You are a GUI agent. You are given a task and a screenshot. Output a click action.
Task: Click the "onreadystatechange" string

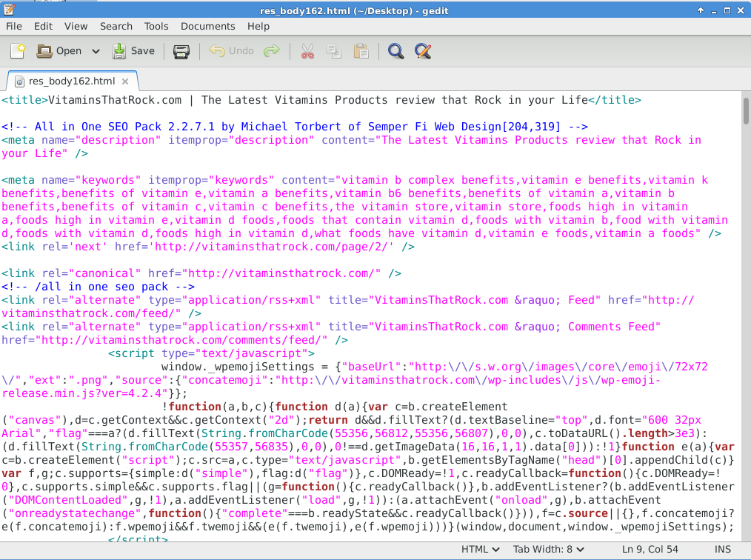tap(76, 513)
